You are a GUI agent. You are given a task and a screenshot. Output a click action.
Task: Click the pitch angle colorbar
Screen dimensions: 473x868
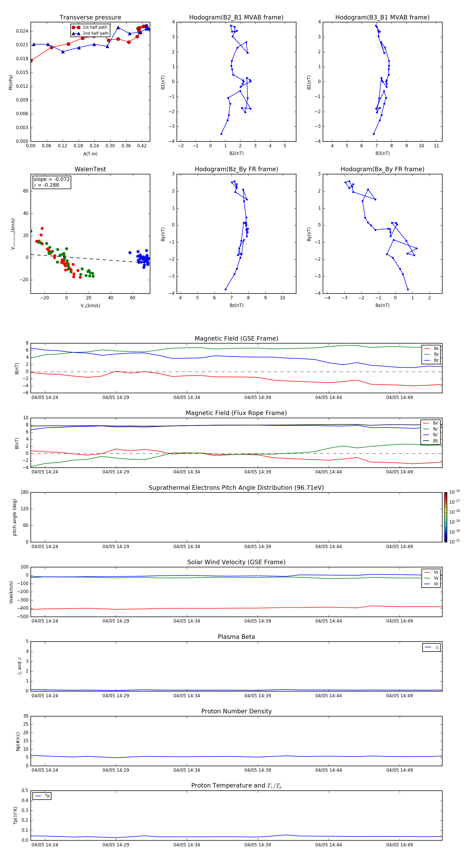coord(445,517)
